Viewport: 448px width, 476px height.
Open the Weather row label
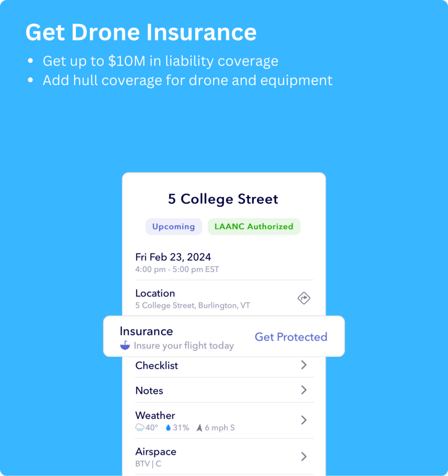[155, 415]
